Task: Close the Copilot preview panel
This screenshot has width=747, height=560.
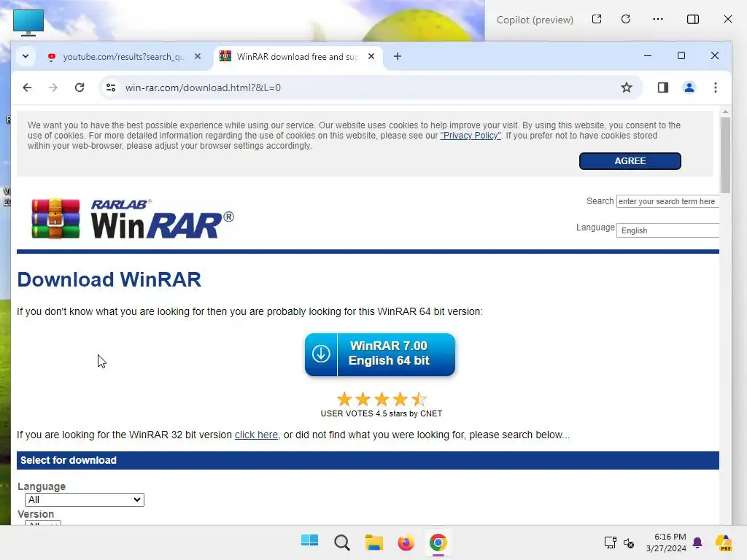Action: (727, 19)
